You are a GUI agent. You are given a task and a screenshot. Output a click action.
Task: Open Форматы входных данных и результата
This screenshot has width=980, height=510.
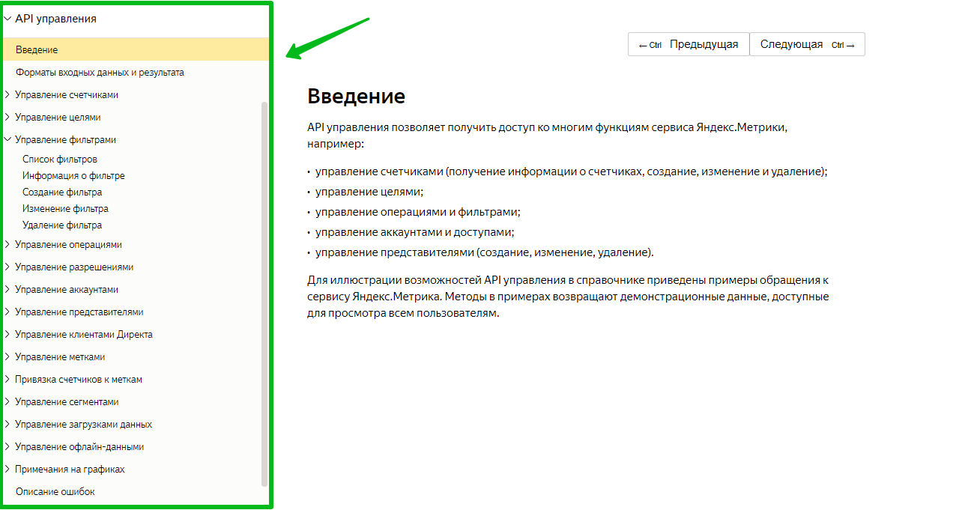(100, 73)
